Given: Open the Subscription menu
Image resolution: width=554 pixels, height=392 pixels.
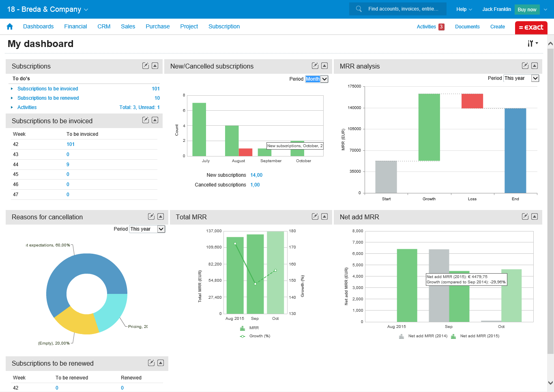Looking at the screenshot, I should [x=224, y=26].
